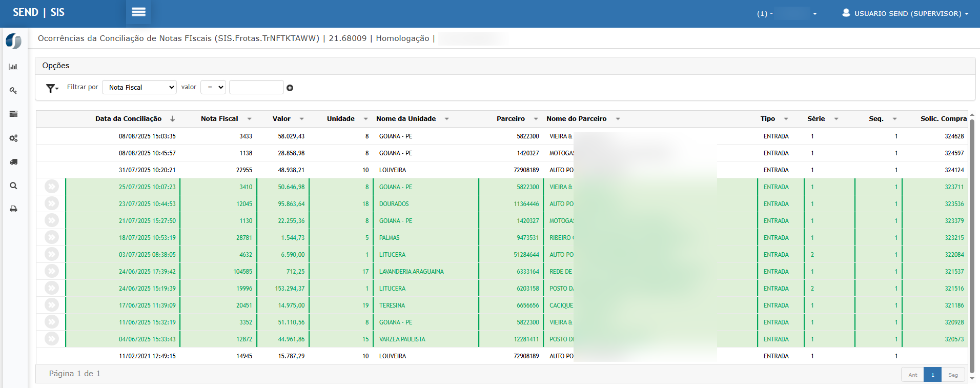Screen dimensions: 980x388
Task: Sort by Data da Conciliação column
Action: click(x=128, y=119)
